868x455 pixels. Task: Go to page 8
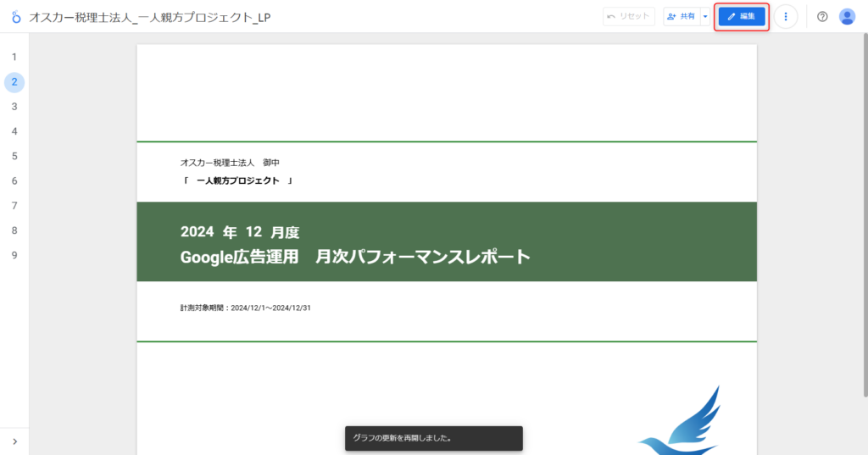coord(14,230)
